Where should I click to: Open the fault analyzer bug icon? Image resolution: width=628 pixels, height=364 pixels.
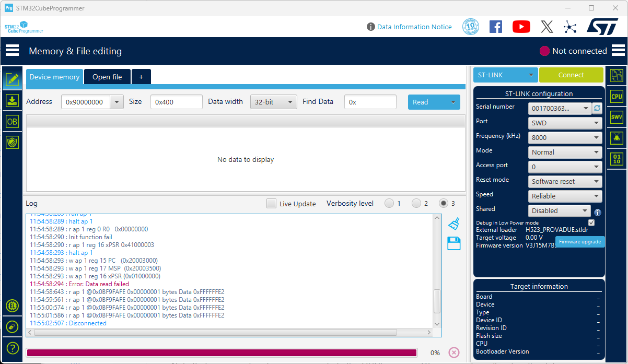[x=617, y=137]
